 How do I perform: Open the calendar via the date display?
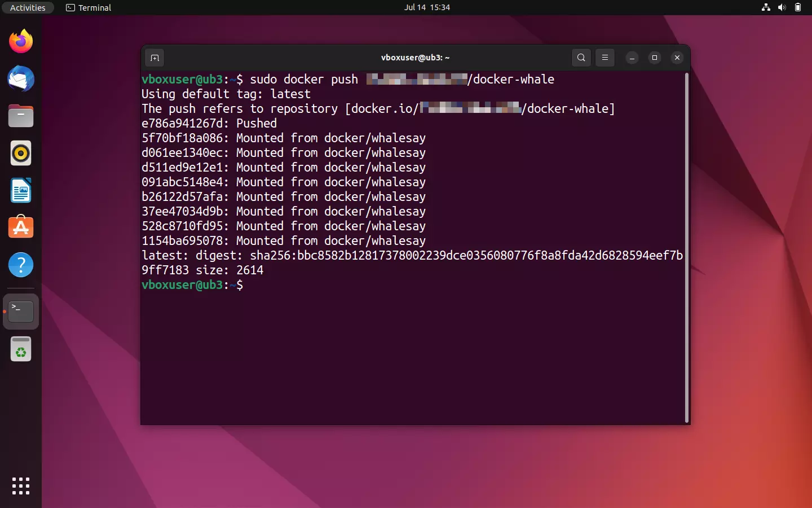coord(427,7)
